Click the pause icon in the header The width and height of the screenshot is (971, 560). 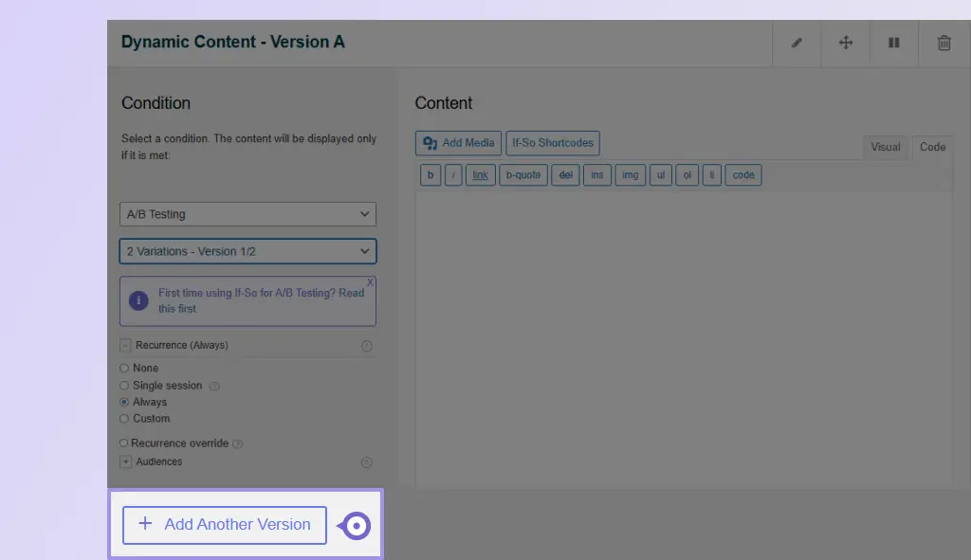coord(893,43)
